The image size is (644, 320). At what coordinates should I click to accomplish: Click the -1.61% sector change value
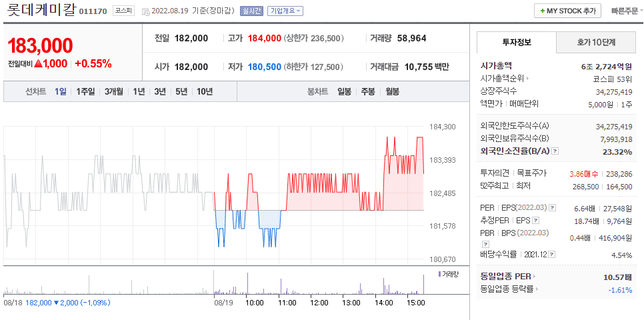[x=620, y=290]
